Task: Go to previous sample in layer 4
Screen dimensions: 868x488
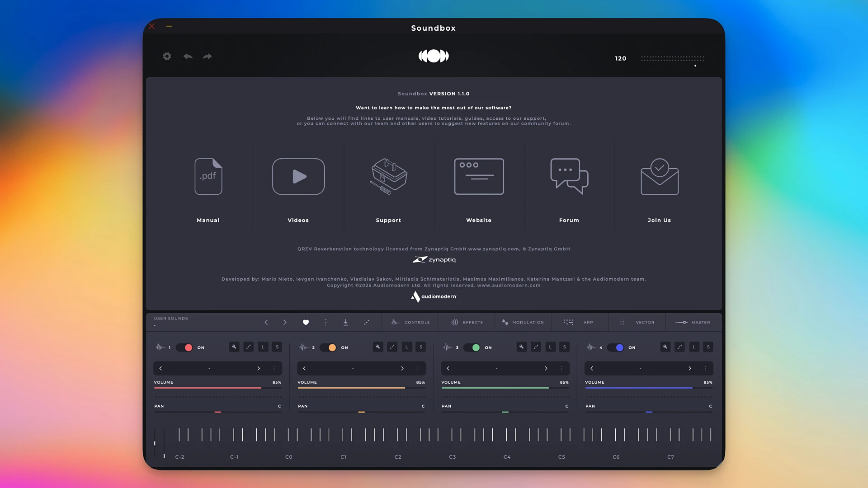Action: [592, 368]
